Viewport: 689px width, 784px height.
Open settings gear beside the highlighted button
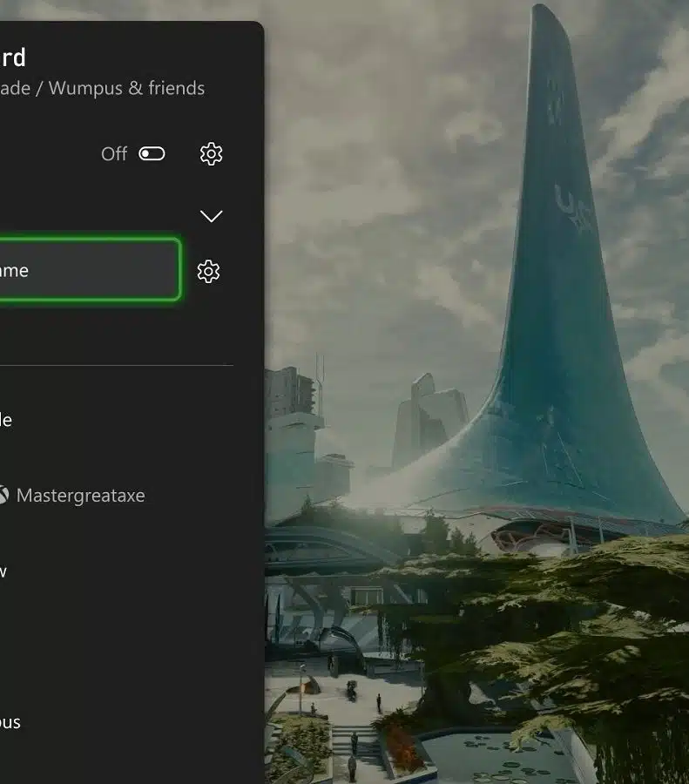point(208,272)
